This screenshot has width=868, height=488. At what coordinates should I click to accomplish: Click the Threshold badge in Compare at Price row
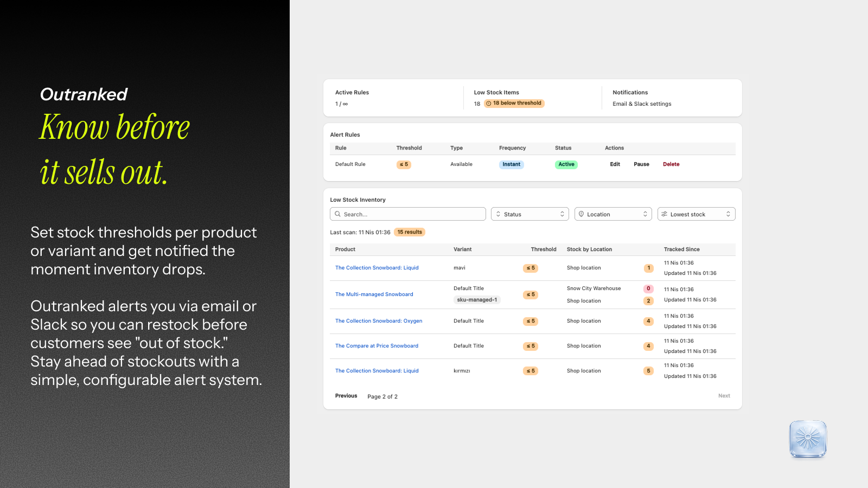pyautogui.click(x=531, y=346)
